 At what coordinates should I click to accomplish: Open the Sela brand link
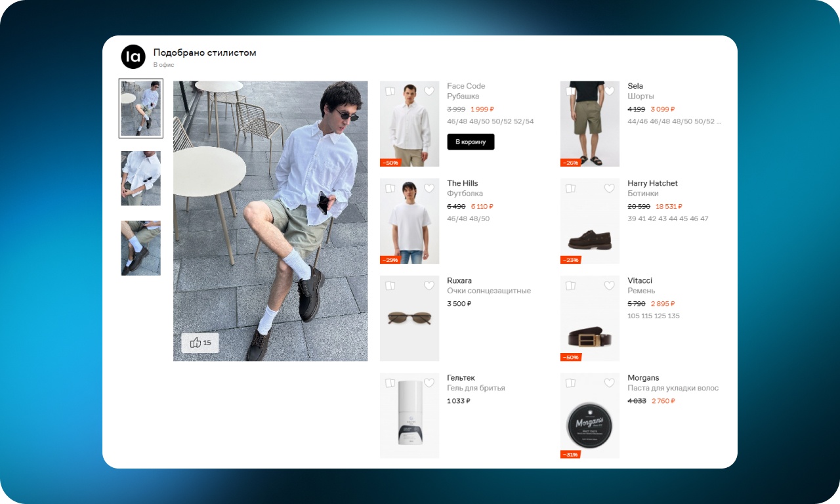click(x=635, y=86)
